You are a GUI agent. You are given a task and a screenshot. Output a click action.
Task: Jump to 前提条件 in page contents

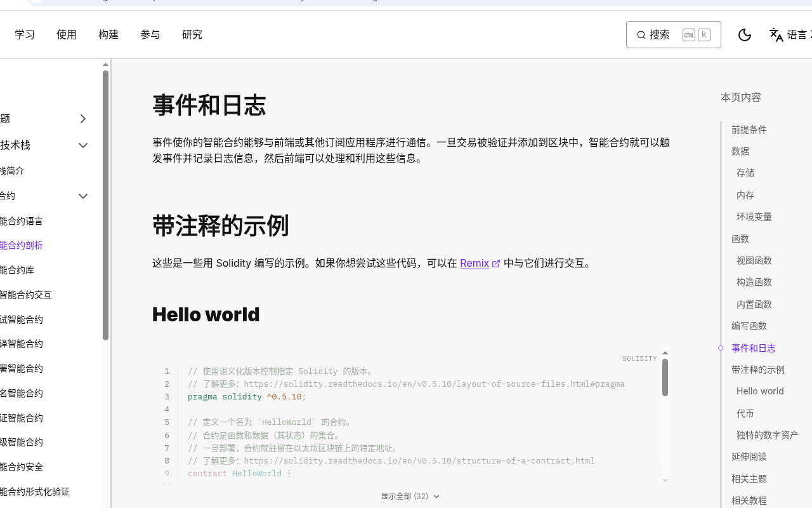point(749,130)
